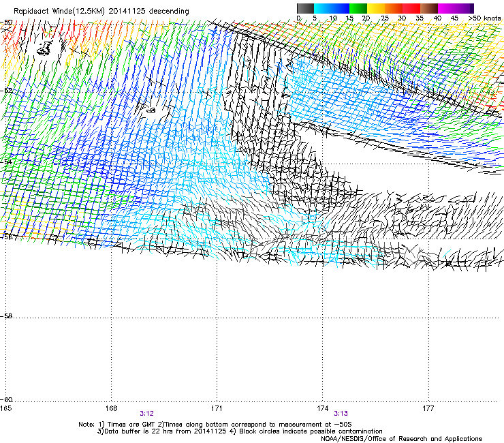Click longitude label '171'
Image resolution: width=504 pixels, height=443 pixels.
click(217, 408)
